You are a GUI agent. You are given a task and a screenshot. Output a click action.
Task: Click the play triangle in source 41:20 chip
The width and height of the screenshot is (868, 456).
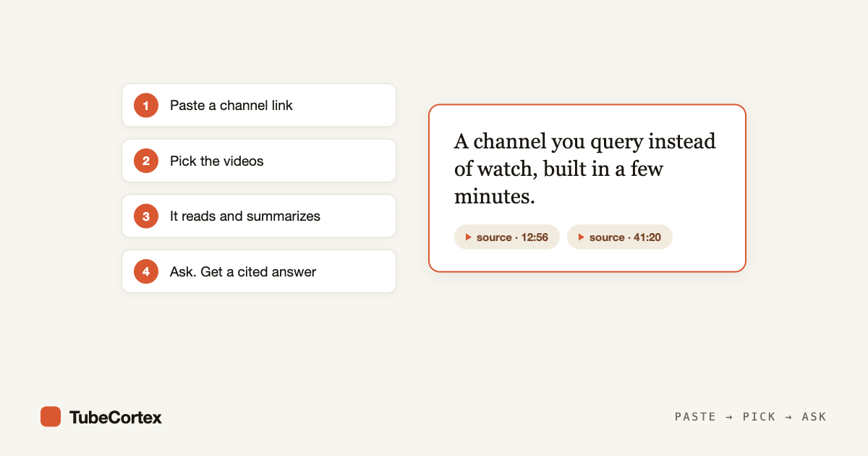click(x=582, y=237)
